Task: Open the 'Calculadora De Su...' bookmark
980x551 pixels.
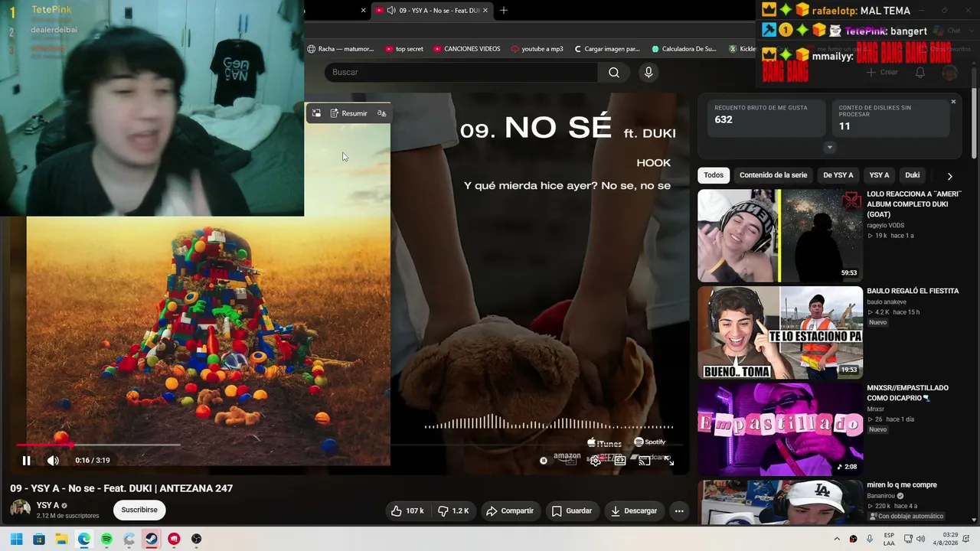Action: [x=684, y=49]
